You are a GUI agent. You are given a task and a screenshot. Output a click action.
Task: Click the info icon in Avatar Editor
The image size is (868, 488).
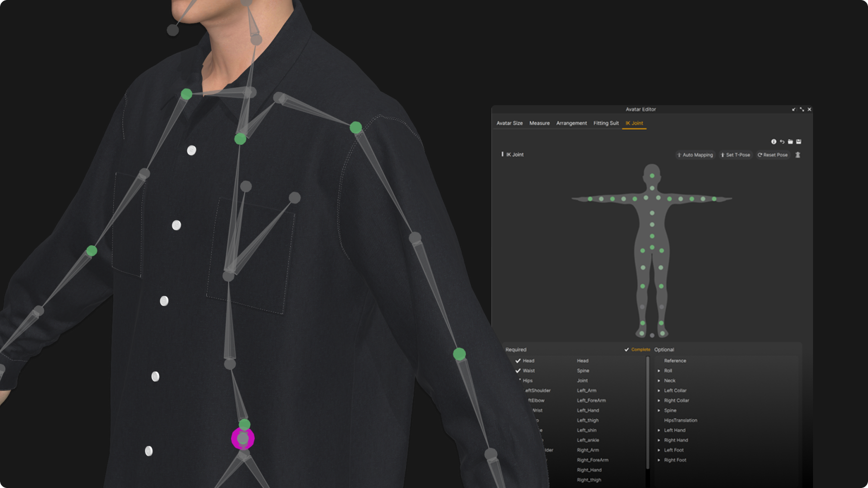click(773, 142)
